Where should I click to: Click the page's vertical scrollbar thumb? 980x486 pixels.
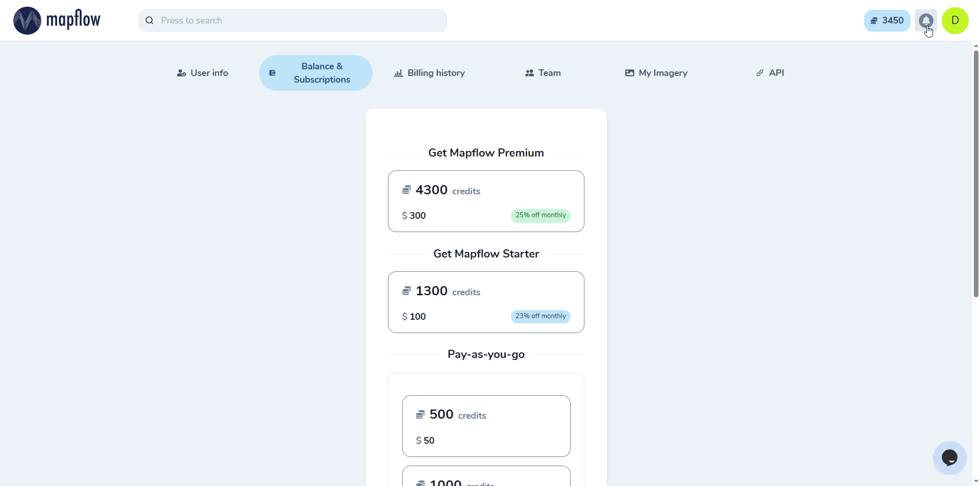tap(976, 173)
